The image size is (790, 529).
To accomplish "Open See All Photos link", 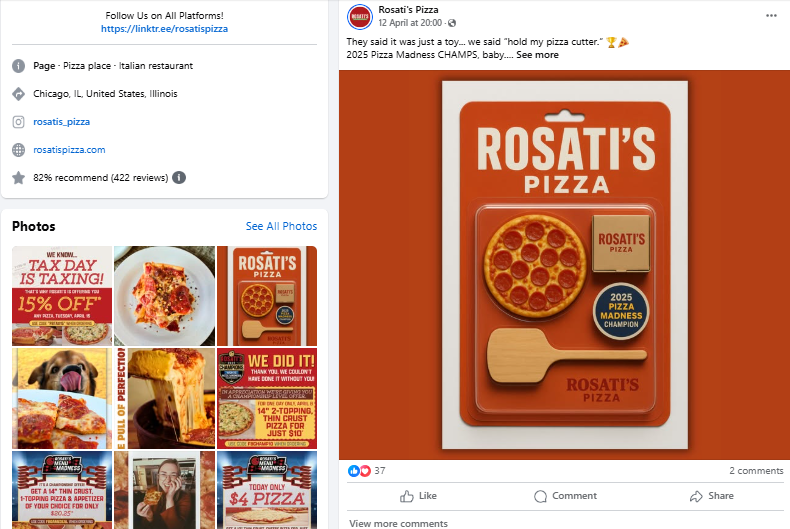I will point(281,226).
